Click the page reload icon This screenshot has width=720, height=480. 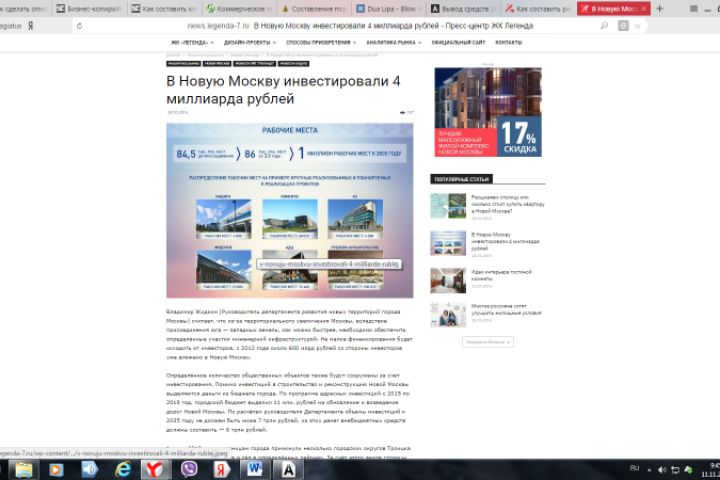(x=79, y=26)
